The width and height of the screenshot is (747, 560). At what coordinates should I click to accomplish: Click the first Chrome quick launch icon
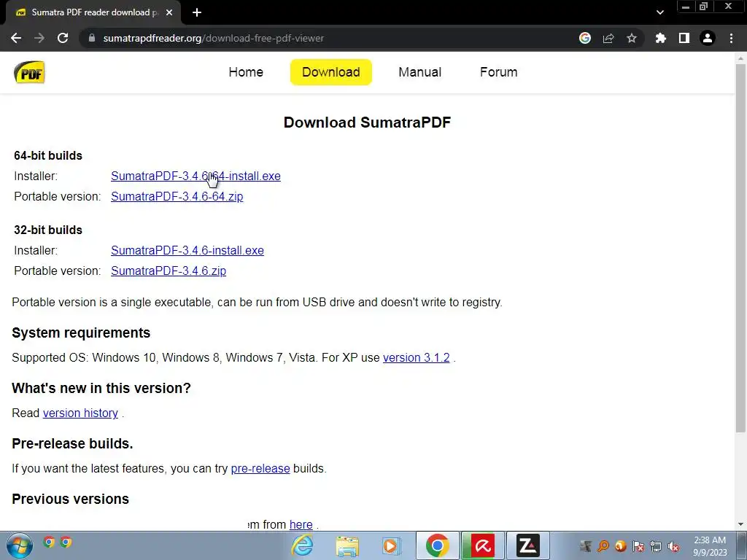49,542
